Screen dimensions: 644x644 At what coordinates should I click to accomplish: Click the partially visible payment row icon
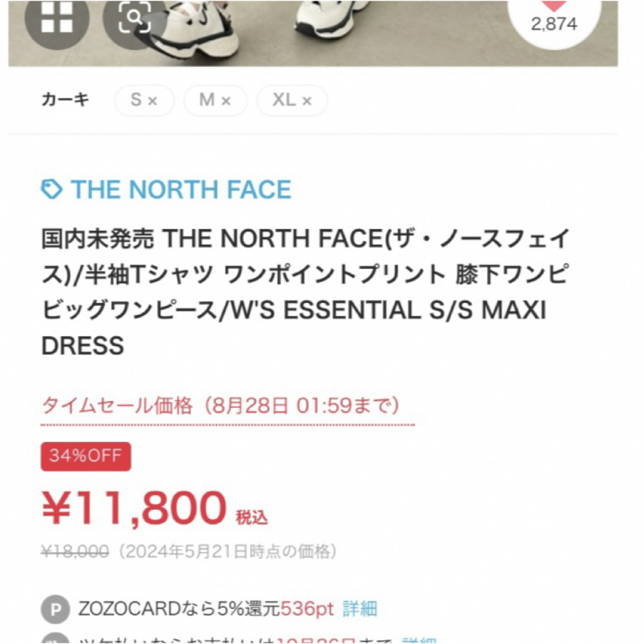[55, 639]
